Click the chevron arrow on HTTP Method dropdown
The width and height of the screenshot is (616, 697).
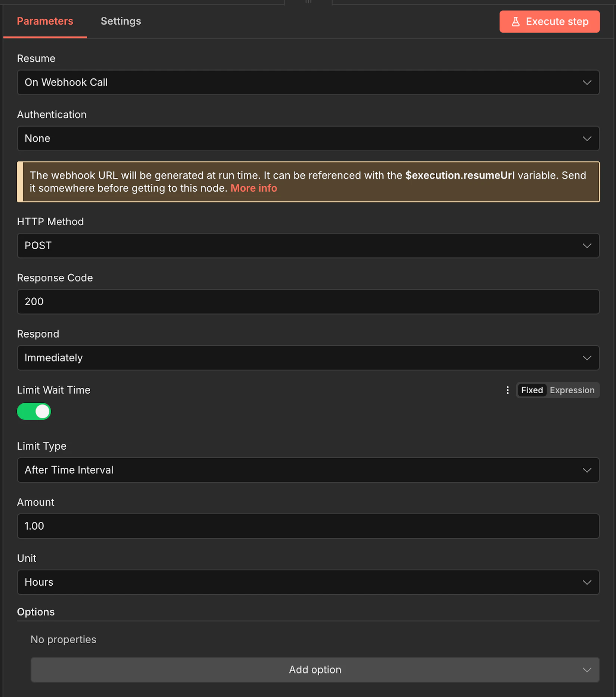pos(587,246)
